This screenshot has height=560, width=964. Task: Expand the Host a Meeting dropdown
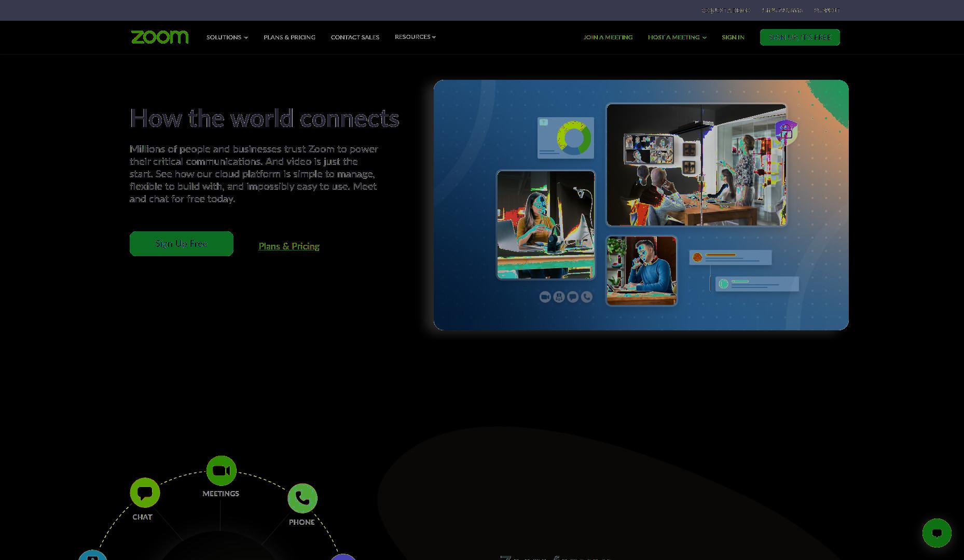[677, 37]
